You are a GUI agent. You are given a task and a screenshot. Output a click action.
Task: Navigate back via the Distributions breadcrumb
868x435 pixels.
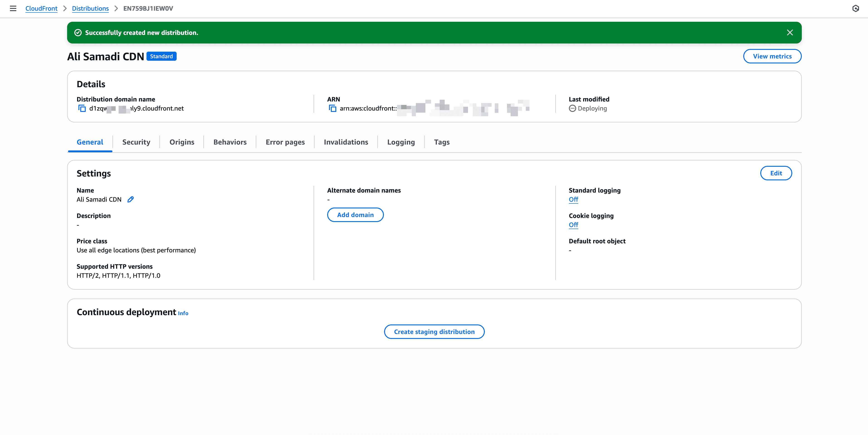[x=90, y=8]
